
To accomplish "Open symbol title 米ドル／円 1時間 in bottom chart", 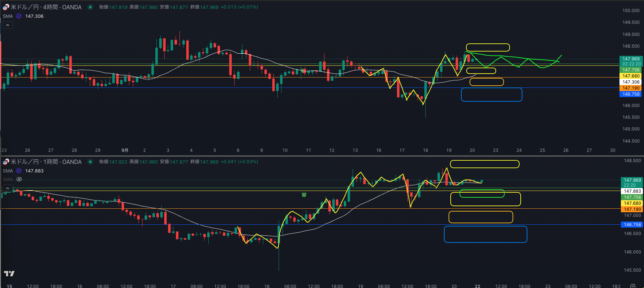I will tap(46, 162).
